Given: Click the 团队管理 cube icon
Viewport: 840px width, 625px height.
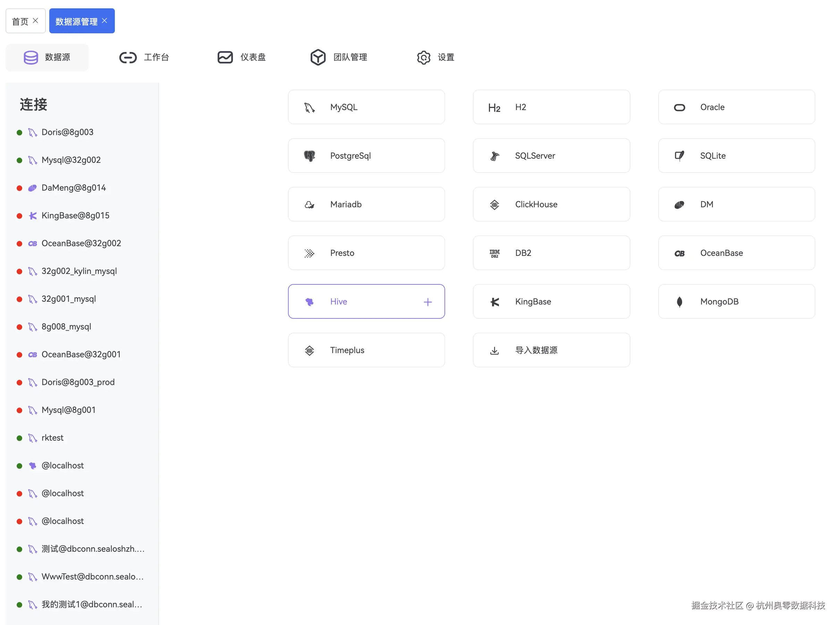Looking at the screenshot, I should click(x=318, y=58).
